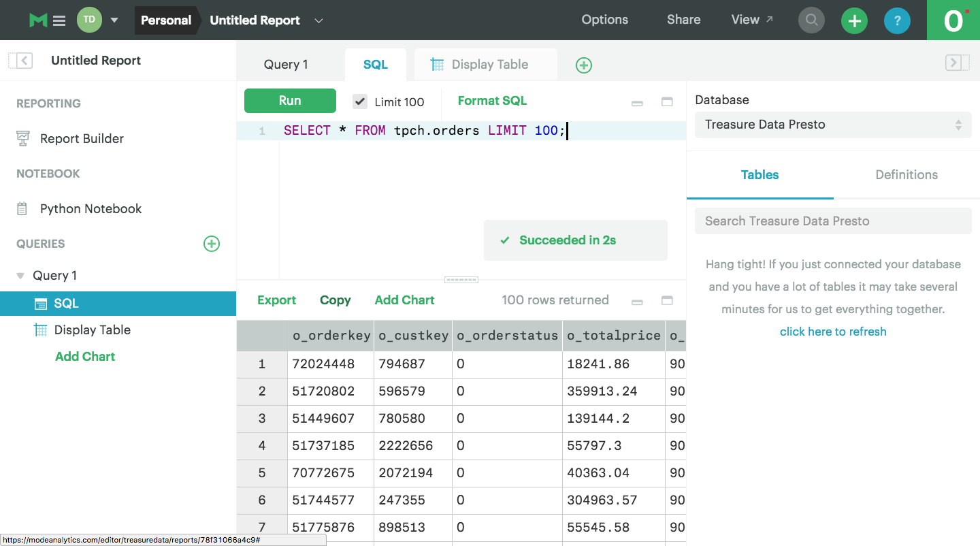This screenshot has height=546, width=980.
Task: Switch to the Display Table tab
Action: [486, 65]
